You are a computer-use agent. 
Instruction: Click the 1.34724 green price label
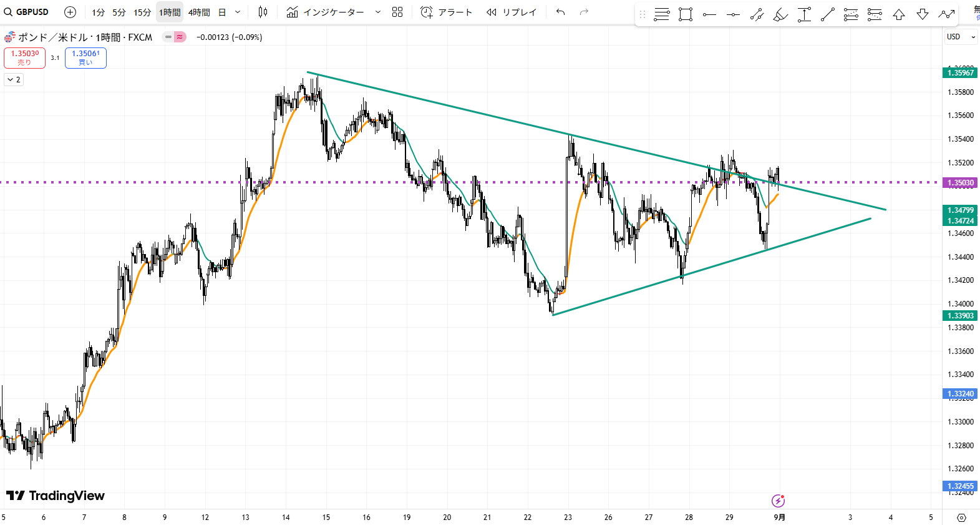(960, 221)
